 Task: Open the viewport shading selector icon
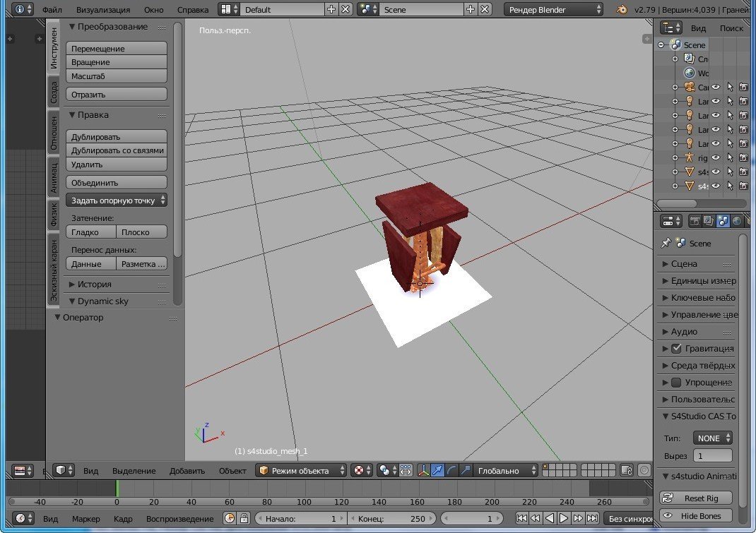(362, 470)
